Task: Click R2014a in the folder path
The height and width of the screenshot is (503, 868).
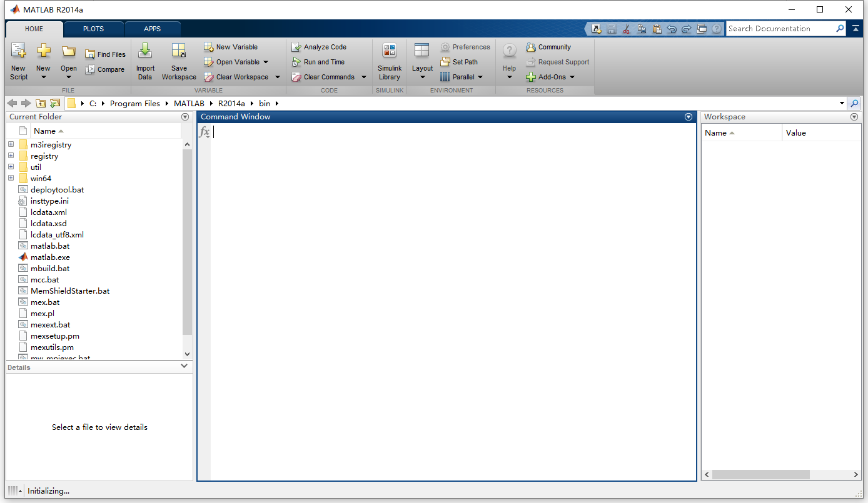Action: [x=231, y=104]
